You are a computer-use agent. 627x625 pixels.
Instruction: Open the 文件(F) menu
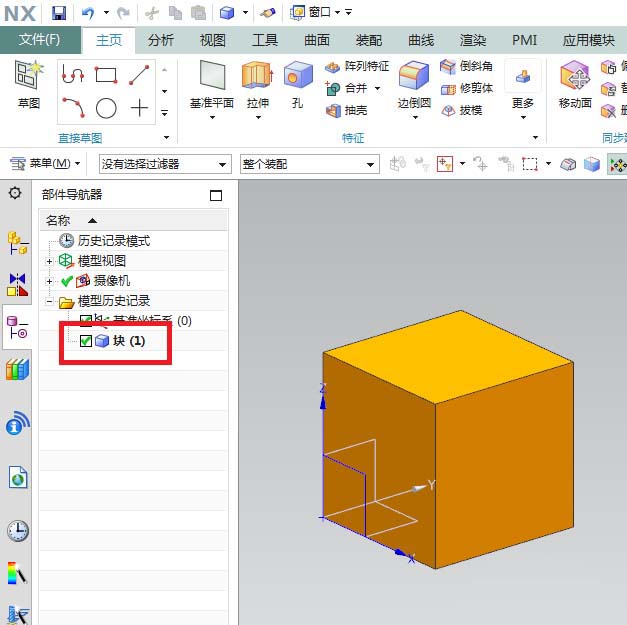40,40
